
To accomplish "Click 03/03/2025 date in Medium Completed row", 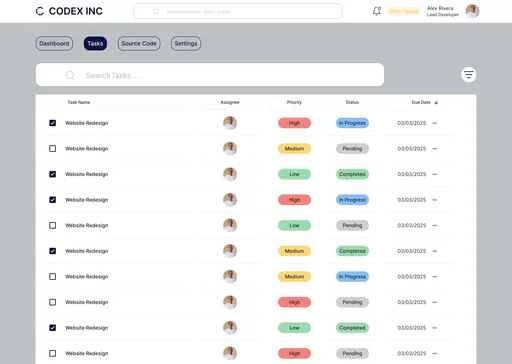I will (412, 251).
